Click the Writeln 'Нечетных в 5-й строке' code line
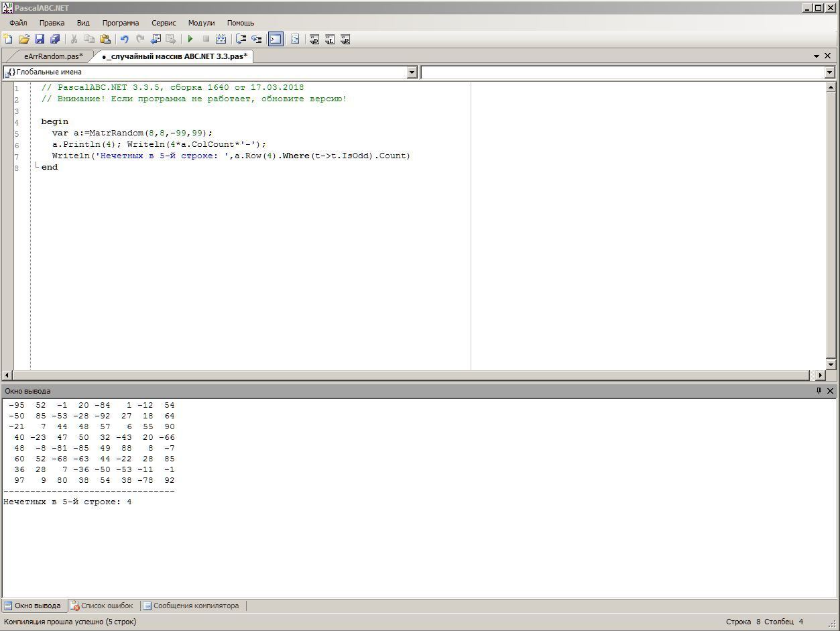Screen dimensions: 840x631 click(231, 156)
